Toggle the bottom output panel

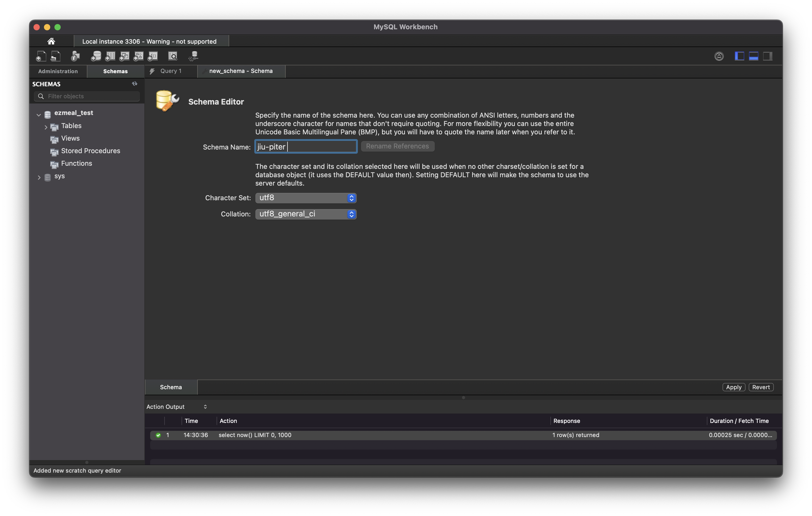(753, 56)
